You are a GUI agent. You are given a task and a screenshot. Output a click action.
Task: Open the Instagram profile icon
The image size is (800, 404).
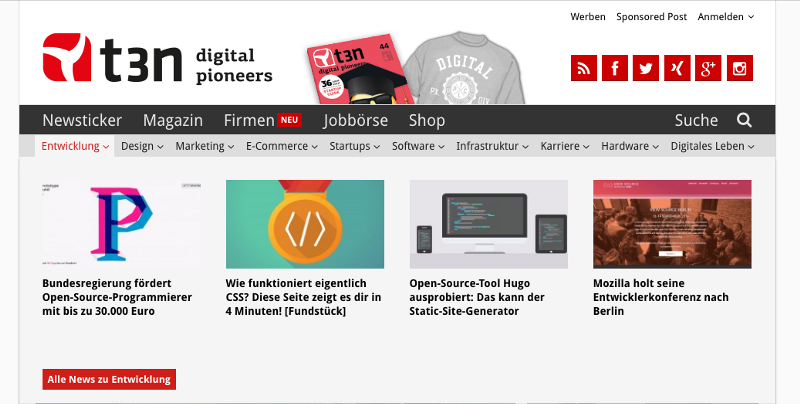tap(740, 68)
